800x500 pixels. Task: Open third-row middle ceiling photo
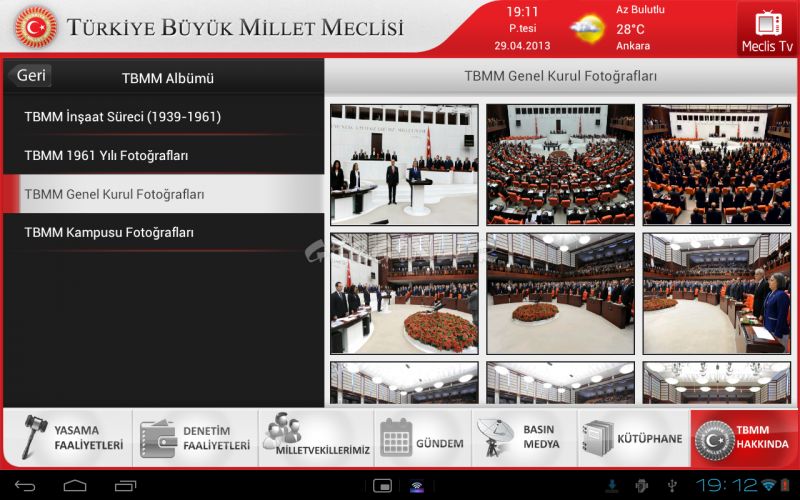tap(560, 383)
